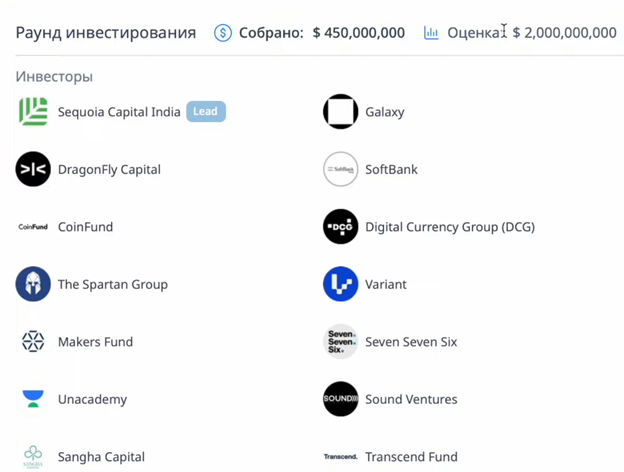The width and height of the screenshot is (624, 472).
Task: Click the Lead badge next to Sequoia
Action: click(x=206, y=111)
